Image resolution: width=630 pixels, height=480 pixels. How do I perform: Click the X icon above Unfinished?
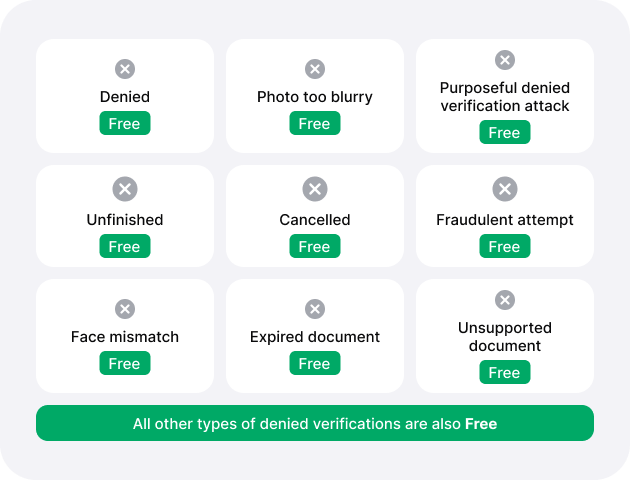(x=125, y=189)
